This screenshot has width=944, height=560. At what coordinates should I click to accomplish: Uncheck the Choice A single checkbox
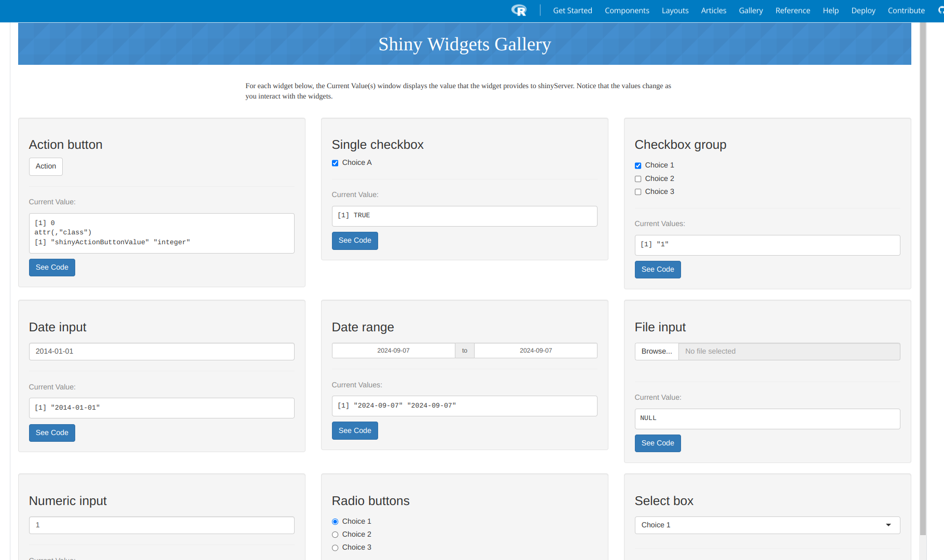click(335, 163)
